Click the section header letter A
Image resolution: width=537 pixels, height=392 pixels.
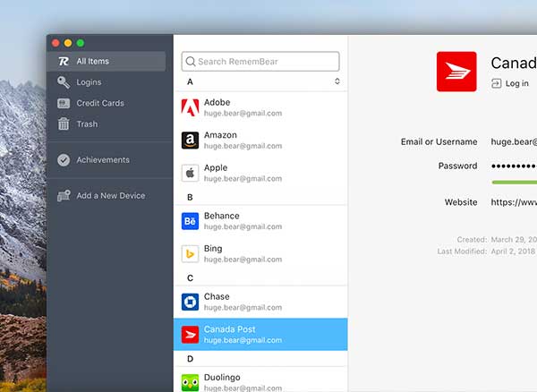point(190,81)
